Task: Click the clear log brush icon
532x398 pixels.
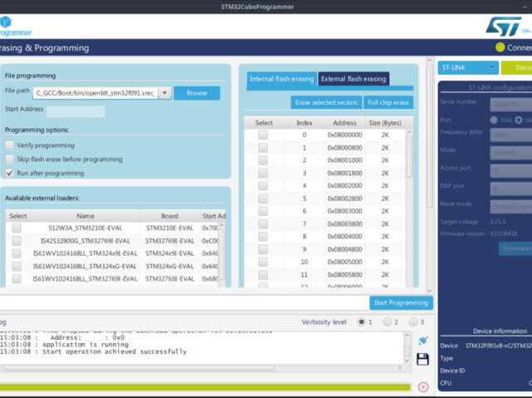Action: [423, 341]
